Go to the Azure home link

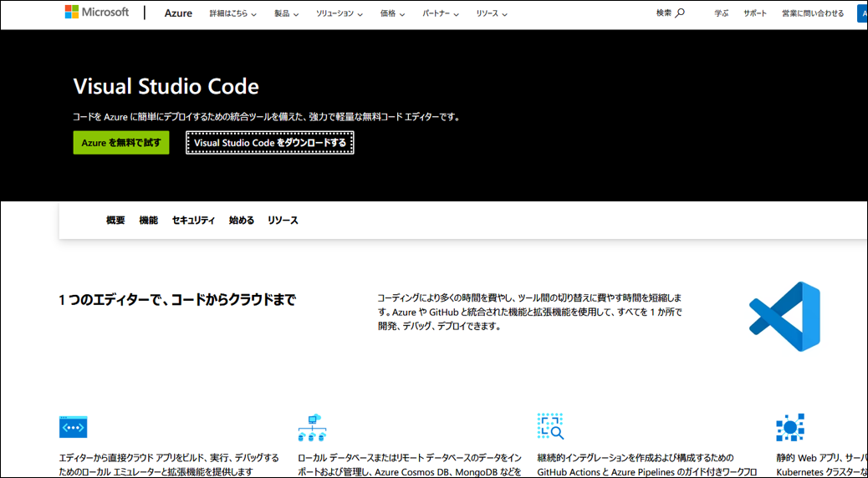[178, 13]
